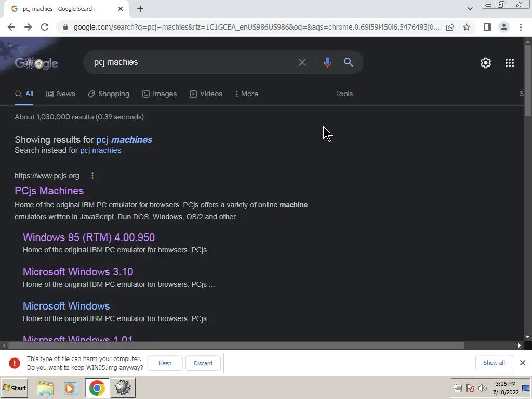Click the network tray icon
The width and height of the screenshot is (532, 399).
point(458,389)
